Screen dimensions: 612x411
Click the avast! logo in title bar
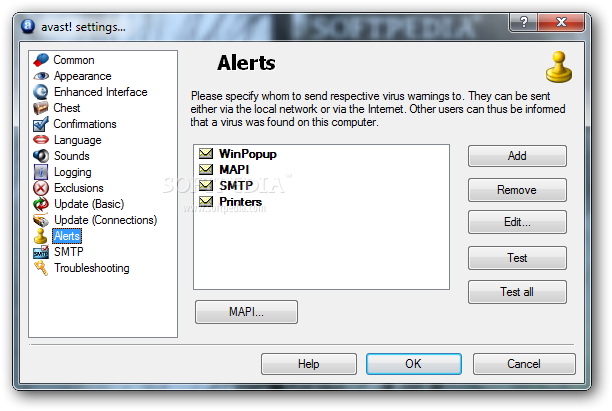[x=28, y=26]
